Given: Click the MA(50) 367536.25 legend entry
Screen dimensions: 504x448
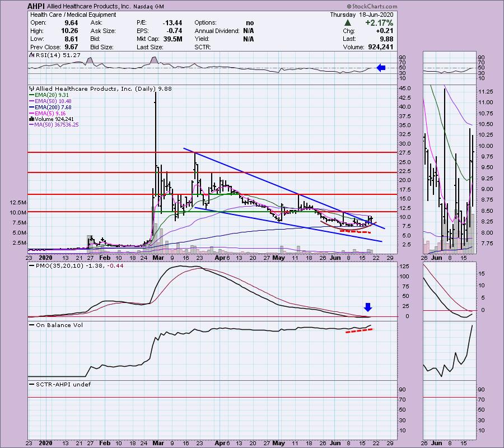Looking at the screenshot, I should 57,125.
